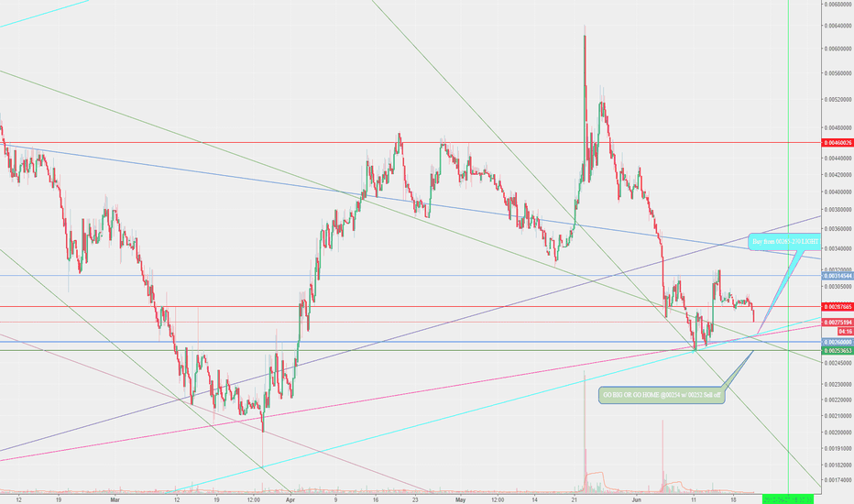Image resolution: width=854 pixels, height=504 pixels.
Task: Click the 0.00360000 price scale label
Action: [x=838, y=229]
